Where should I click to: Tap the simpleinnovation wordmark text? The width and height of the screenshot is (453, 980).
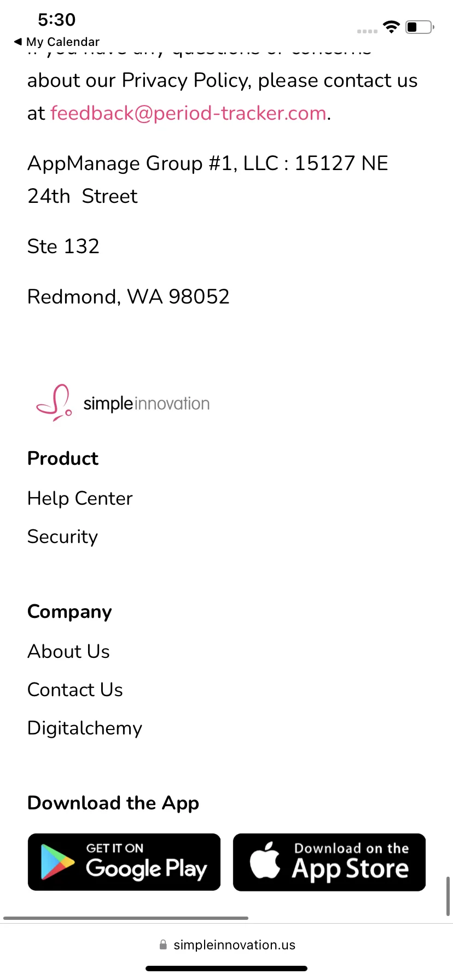pyautogui.click(x=147, y=404)
